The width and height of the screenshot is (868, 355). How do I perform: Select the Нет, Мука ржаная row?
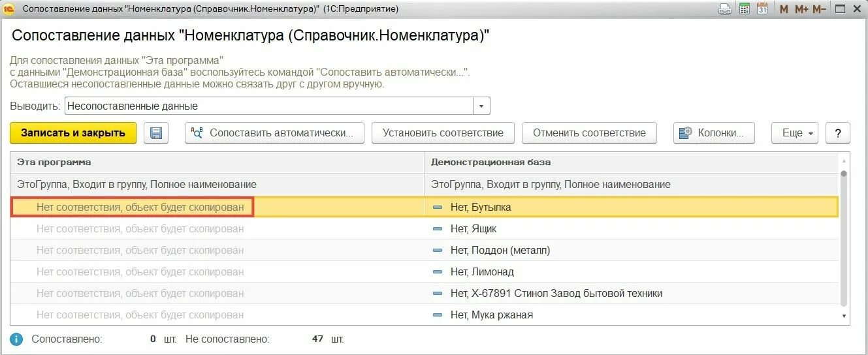click(x=491, y=315)
